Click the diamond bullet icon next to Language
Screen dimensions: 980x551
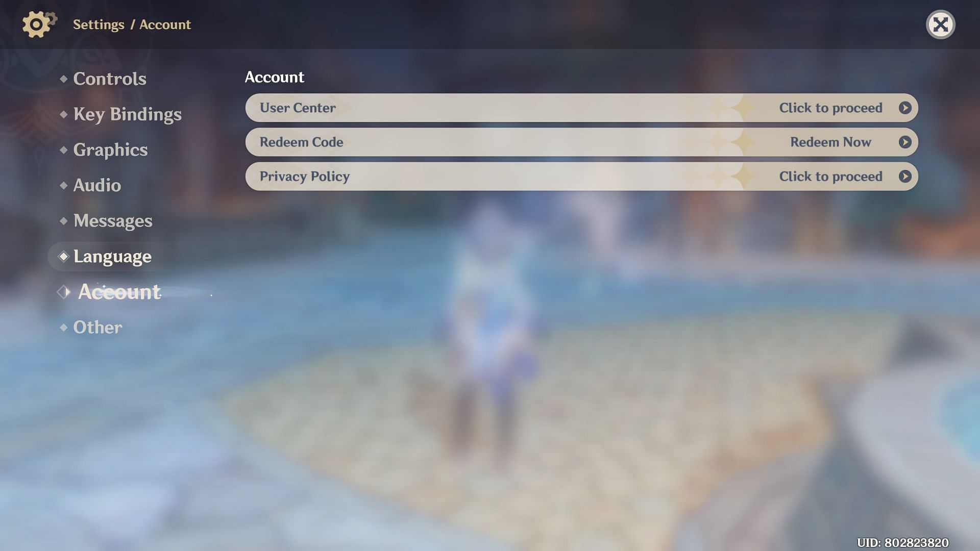pos(63,256)
